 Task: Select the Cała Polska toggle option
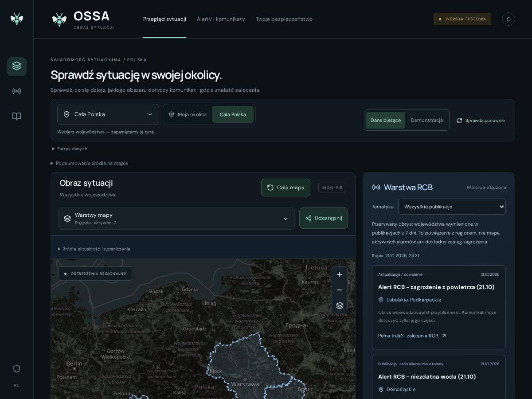pos(233,114)
